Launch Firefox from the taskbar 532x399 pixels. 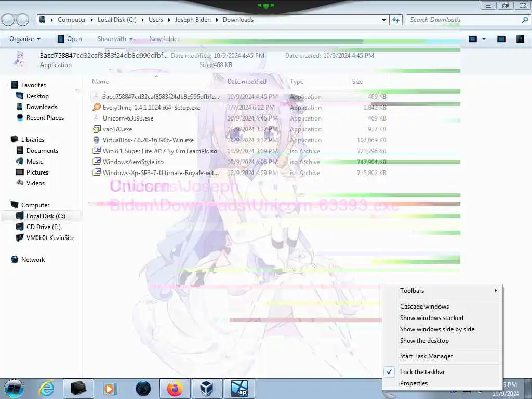tap(175, 389)
